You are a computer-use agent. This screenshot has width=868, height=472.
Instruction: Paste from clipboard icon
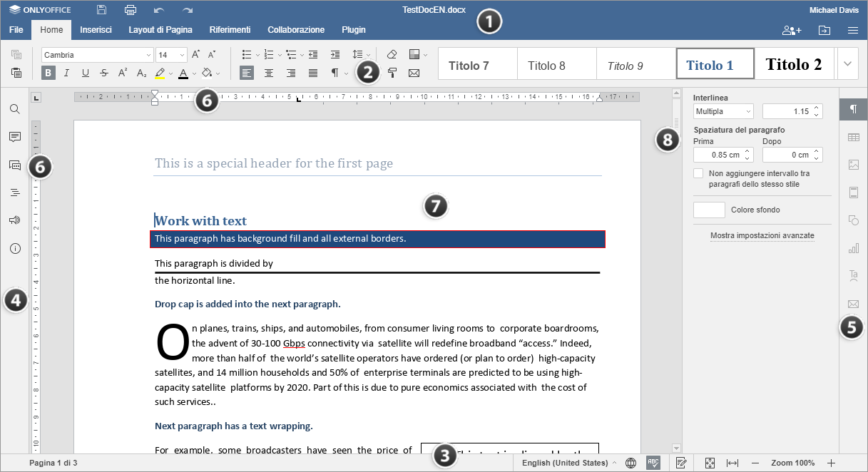coord(16,72)
